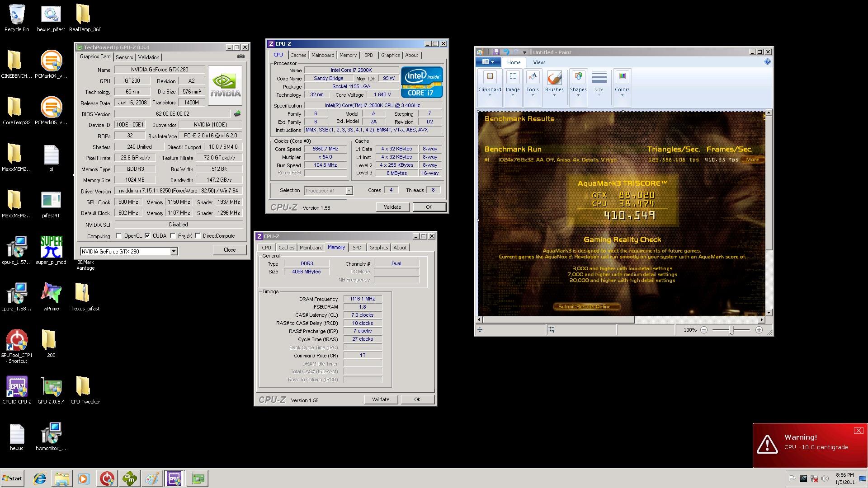Enable the DirectCompute checkbox in GPU-Z

click(x=198, y=235)
